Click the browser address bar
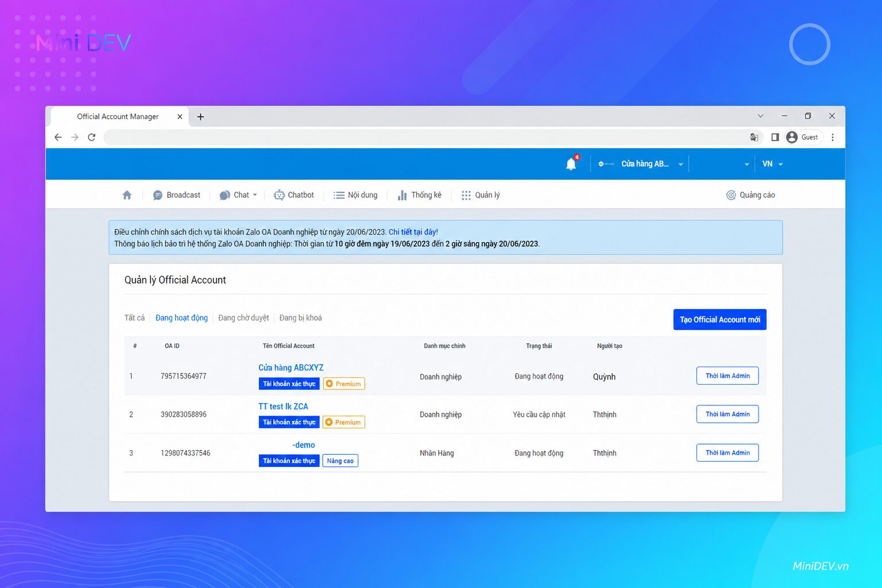Image resolution: width=882 pixels, height=588 pixels. tap(425, 137)
